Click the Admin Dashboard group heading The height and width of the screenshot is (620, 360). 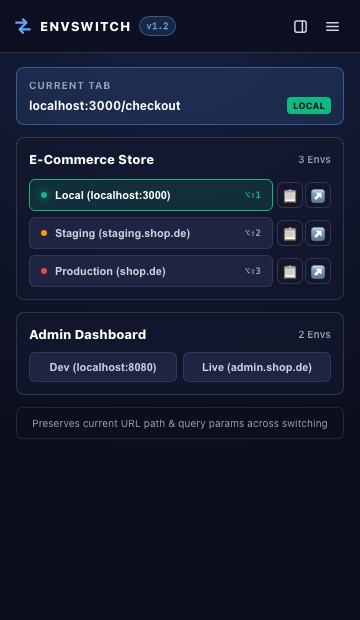(x=87, y=335)
